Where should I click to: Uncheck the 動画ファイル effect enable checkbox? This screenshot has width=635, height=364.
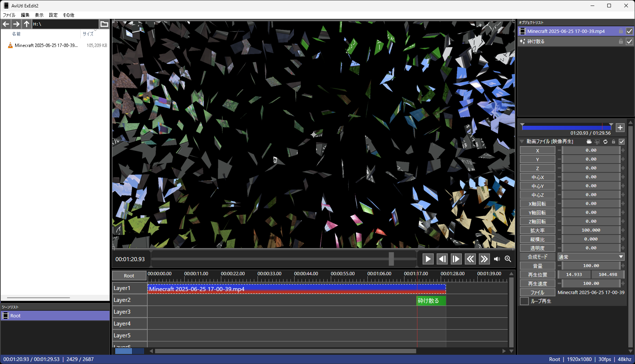click(622, 142)
